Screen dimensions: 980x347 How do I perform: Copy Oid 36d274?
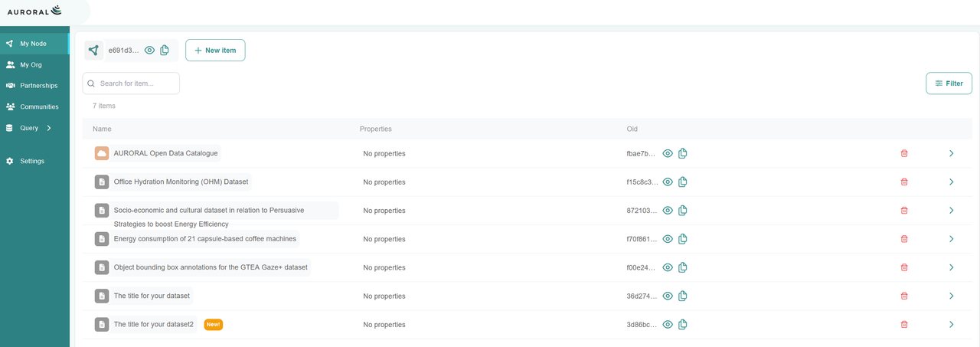682,296
